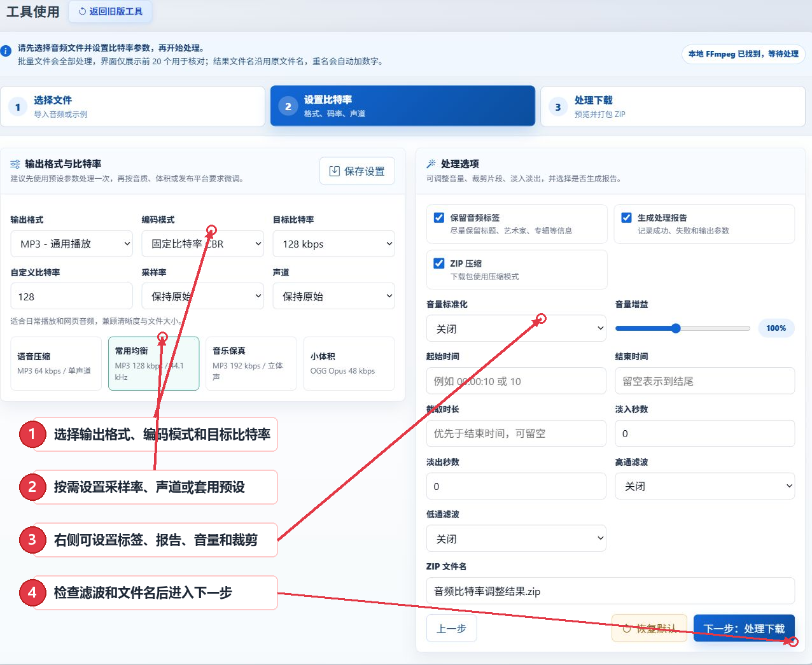Open step 1 选择文件 tab

(x=132, y=106)
